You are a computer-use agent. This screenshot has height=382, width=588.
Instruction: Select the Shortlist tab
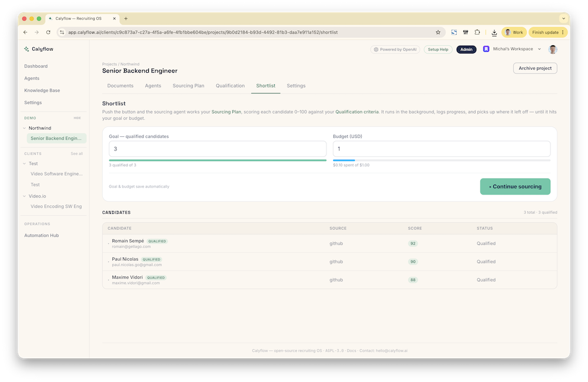click(266, 86)
